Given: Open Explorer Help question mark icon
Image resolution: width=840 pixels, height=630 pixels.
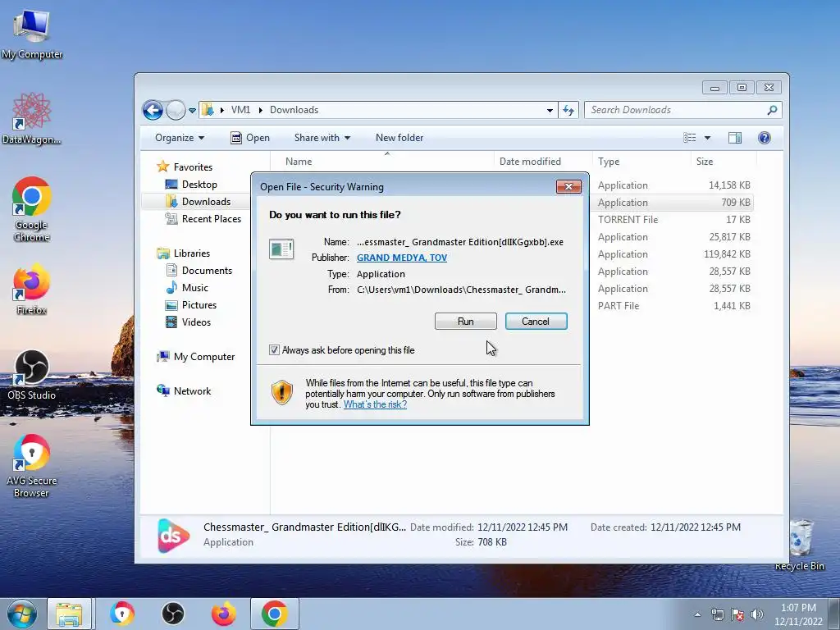Looking at the screenshot, I should (x=765, y=138).
